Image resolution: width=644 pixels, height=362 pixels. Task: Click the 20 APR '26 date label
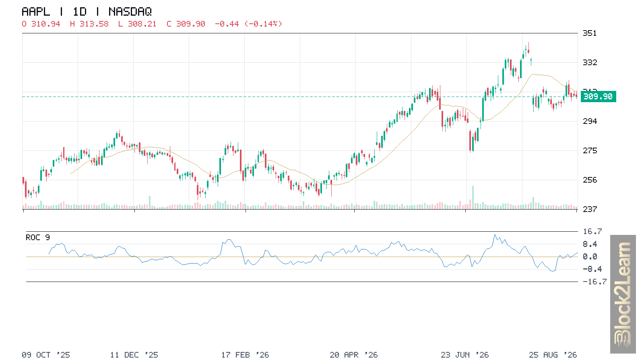(354, 355)
